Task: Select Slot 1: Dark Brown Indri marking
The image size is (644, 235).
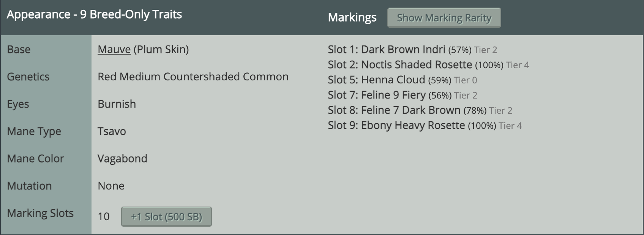Action: pyautogui.click(x=412, y=50)
